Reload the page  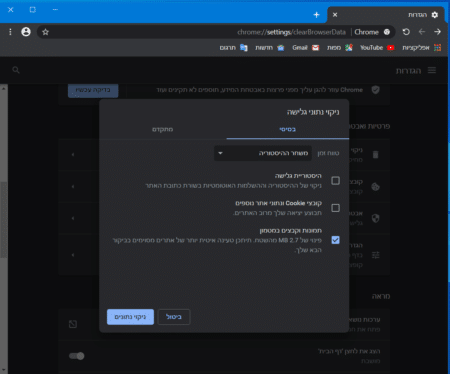coord(406,32)
